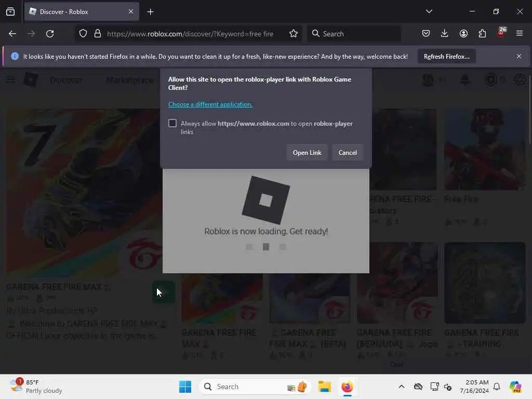Open Roblox settings gear icon
Viewport: 532px width, 399px height.
520,79
